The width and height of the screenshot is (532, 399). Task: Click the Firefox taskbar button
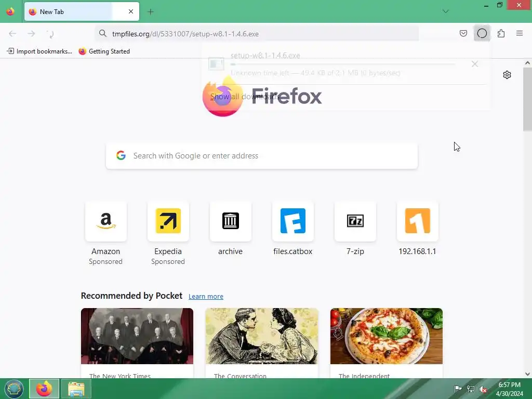click(x=44, y=389)
